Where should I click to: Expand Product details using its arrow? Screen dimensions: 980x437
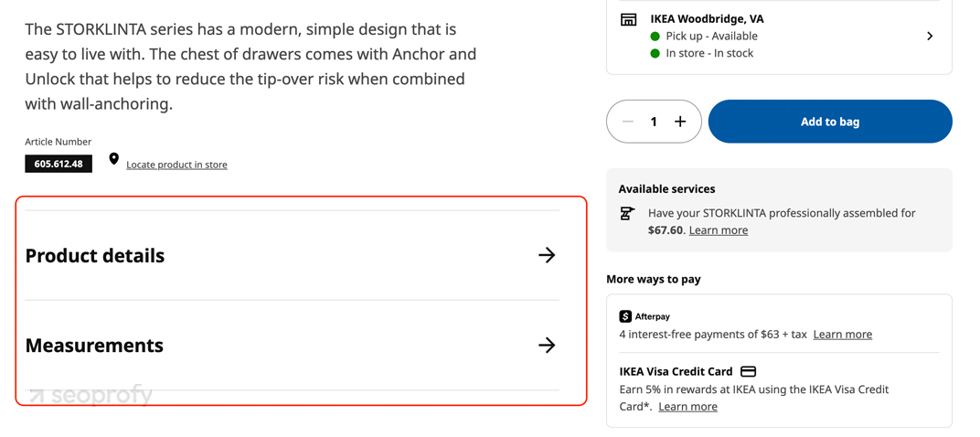coord(547,255)
